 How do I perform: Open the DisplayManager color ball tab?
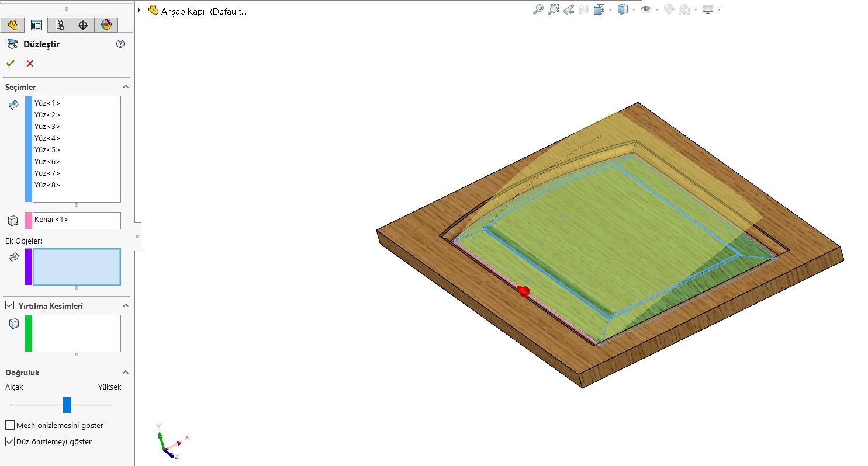point(106,25)
